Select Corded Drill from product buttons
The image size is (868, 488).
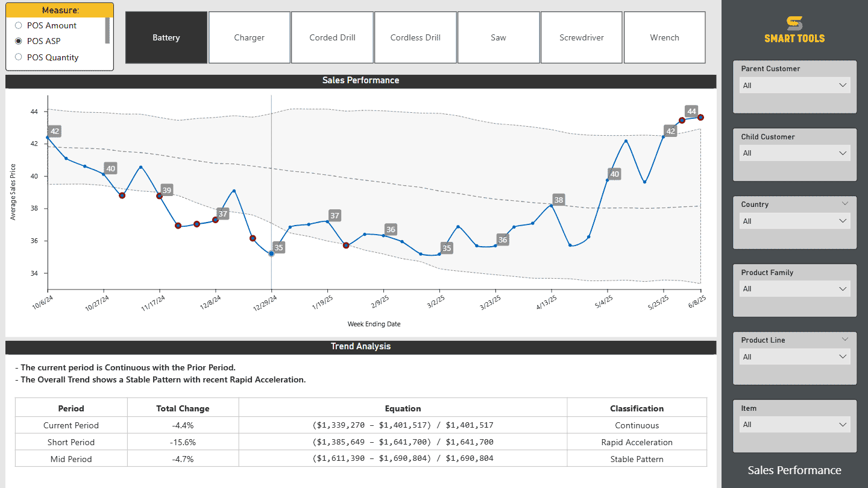point(332,37)
